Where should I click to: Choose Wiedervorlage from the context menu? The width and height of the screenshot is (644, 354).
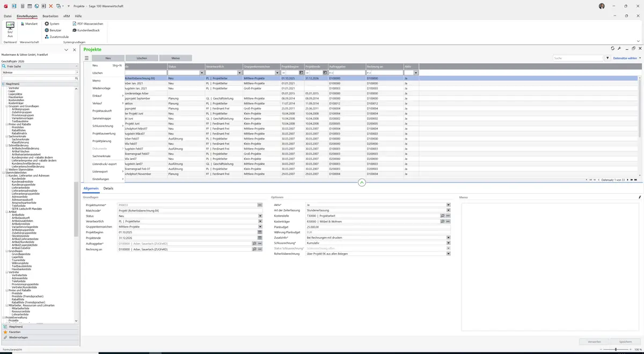(x=101, y=88)
